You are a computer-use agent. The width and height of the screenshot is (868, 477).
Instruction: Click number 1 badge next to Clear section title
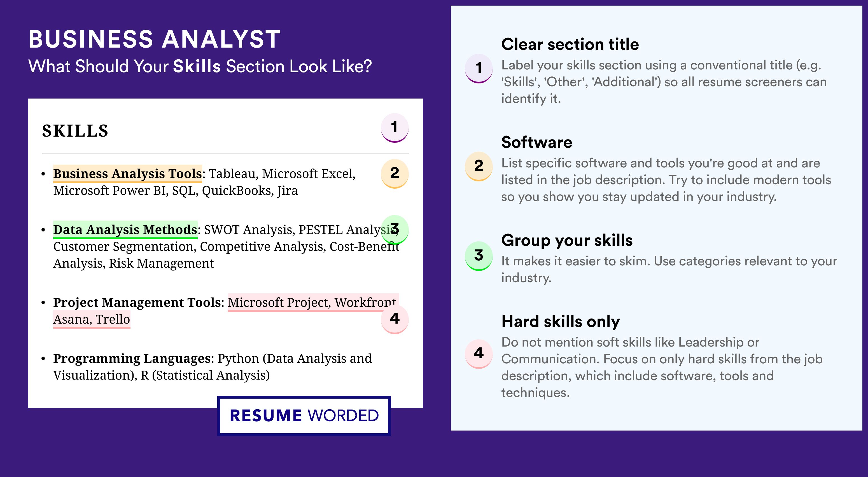(x=479, y=68)
